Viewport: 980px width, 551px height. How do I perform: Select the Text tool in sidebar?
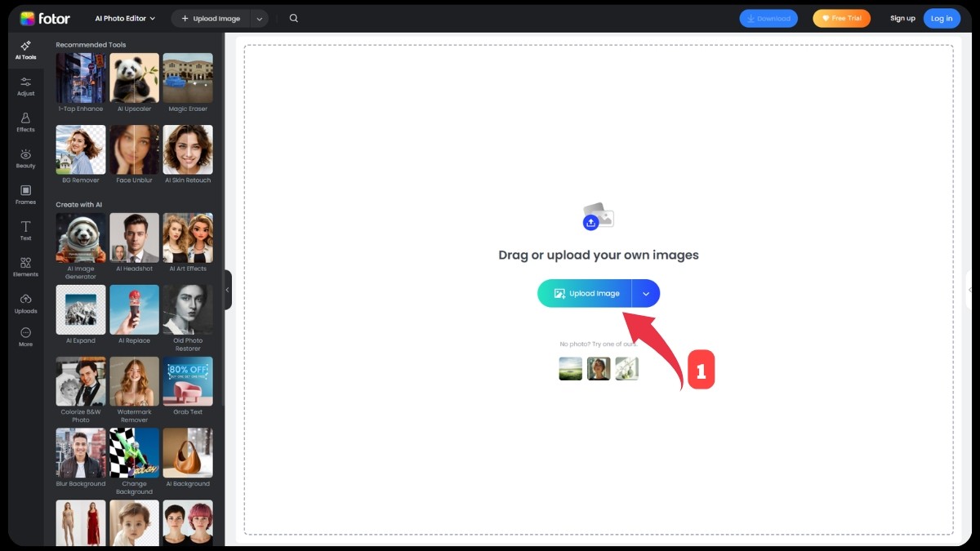[x=25, y=230]
